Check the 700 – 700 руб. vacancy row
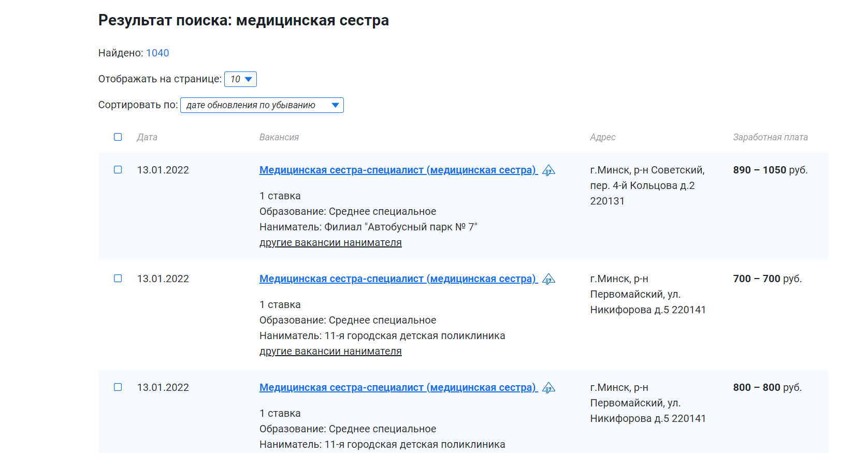Viewport: 868px width, 453px height. [118, 279]
